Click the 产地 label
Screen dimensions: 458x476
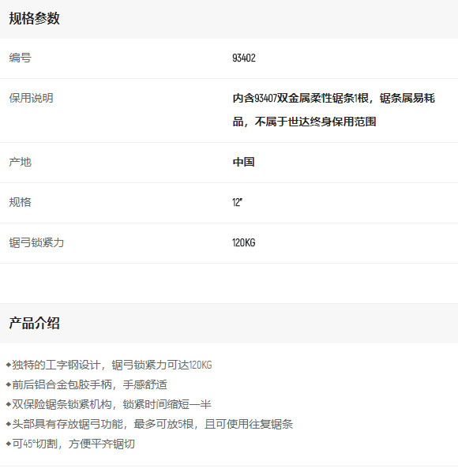coord(20,162)
